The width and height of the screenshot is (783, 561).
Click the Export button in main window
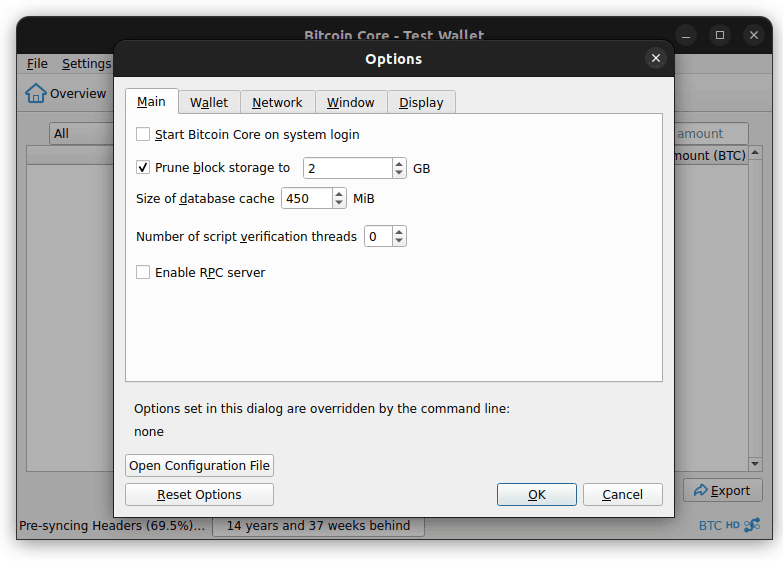pos(723,491)
